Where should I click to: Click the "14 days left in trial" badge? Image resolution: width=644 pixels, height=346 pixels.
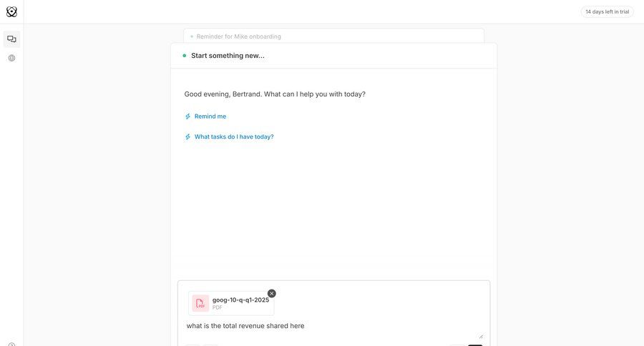point(607,11)
